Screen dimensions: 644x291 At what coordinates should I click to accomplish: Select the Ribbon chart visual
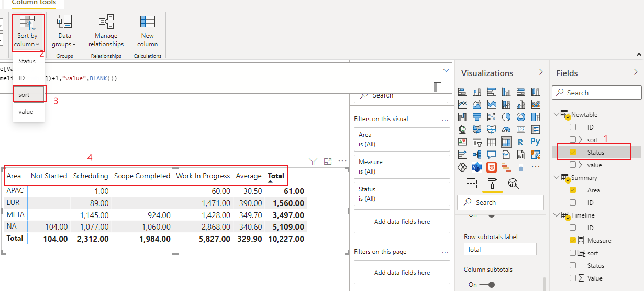coord(535,104)
